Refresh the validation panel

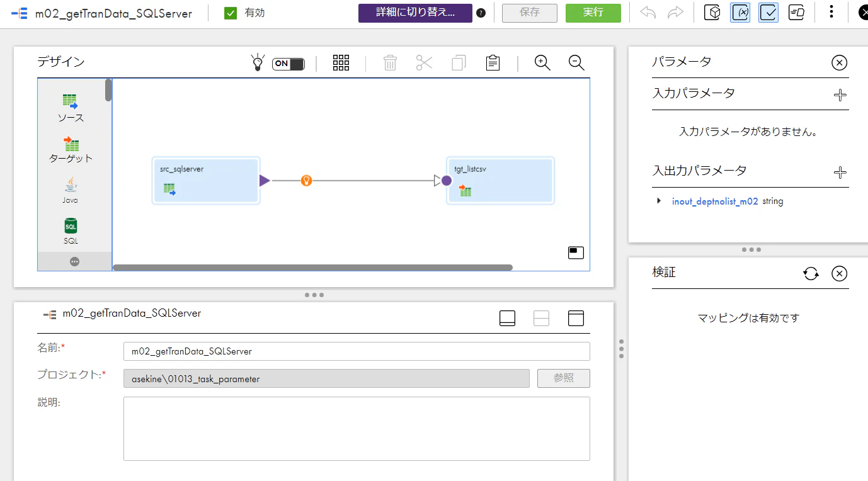click(x=811, y=273)
